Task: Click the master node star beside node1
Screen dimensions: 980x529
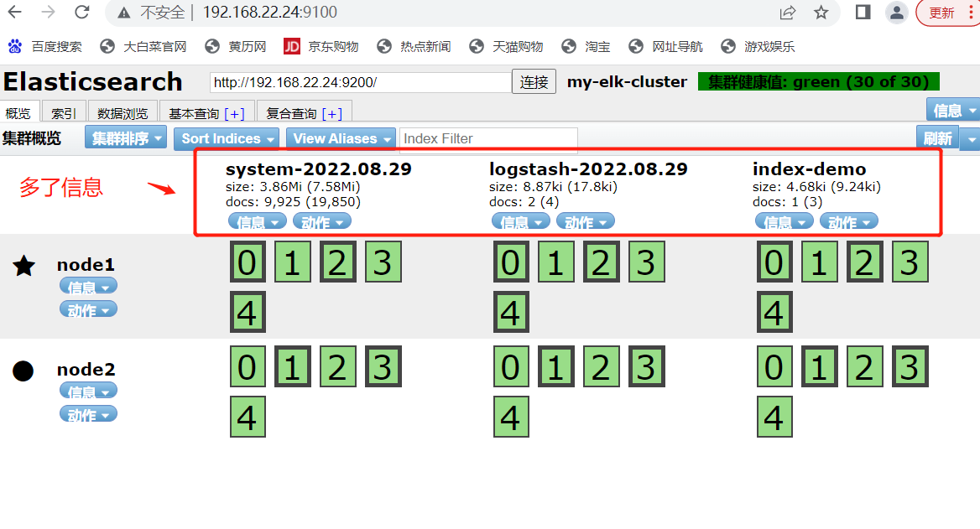Action: point(23,266)
